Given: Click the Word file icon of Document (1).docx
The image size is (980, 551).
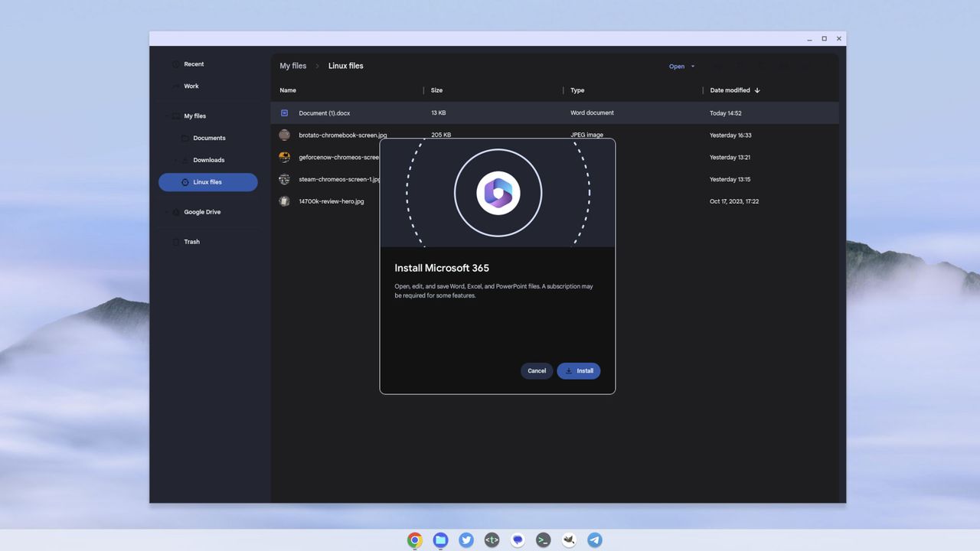Looking at the screenshot, I should point(284,112).
